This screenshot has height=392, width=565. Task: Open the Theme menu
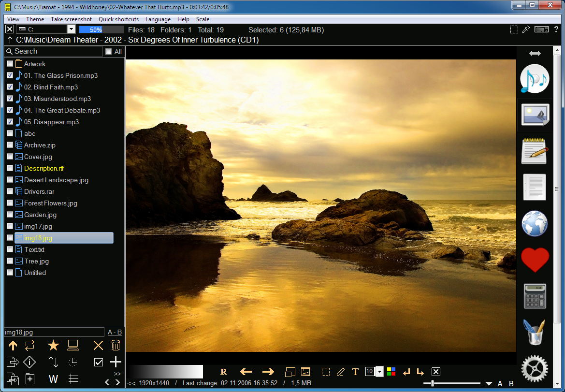point(35,19)
